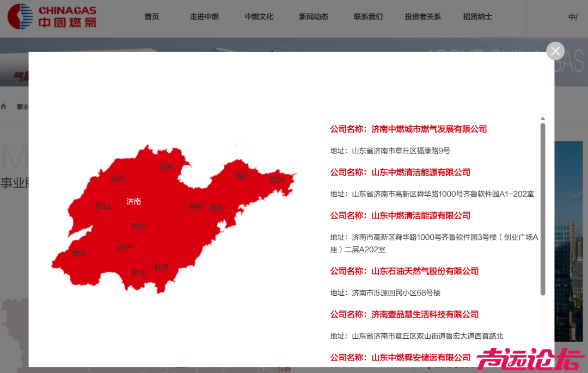Click address 章丘区双山街道鲁宏大道西首路北
The height and width of the screenshot is (373, 588).
click(427, 336)
